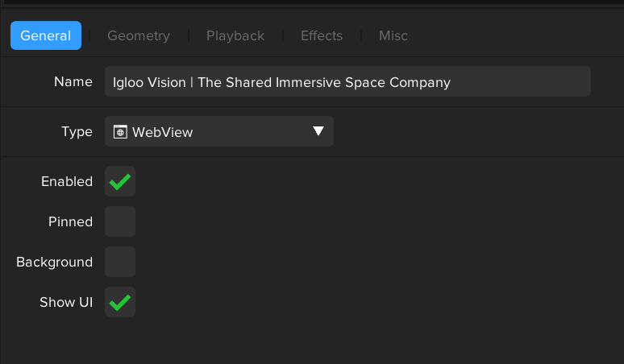The width and height of the screenshot is (624, 364).
Task: Click the white dropdown triangle beside WebView
Action: [318, 131]
